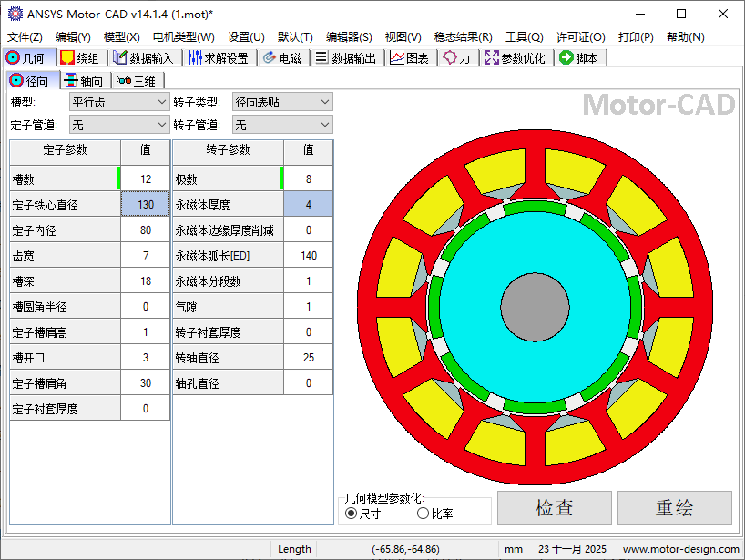Screen dimensions: 745x560
Task: Open the 模型(X) menu
Action: coord(122,37)
